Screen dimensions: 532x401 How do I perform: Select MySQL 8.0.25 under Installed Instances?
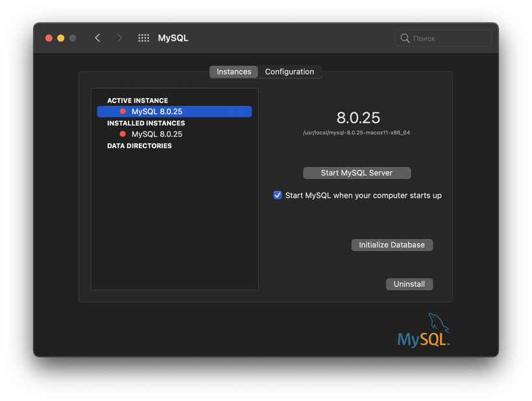click(x=157, y=134)
